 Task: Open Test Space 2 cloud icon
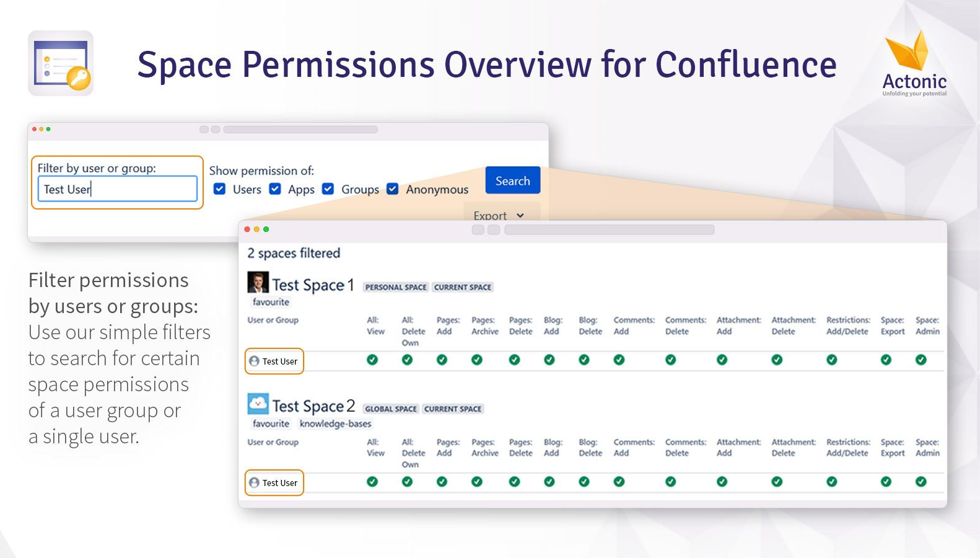click(x=258, y=404)
